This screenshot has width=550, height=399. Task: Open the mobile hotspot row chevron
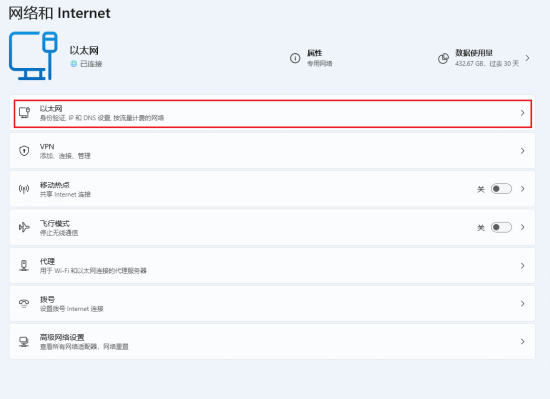pos(523,189)
